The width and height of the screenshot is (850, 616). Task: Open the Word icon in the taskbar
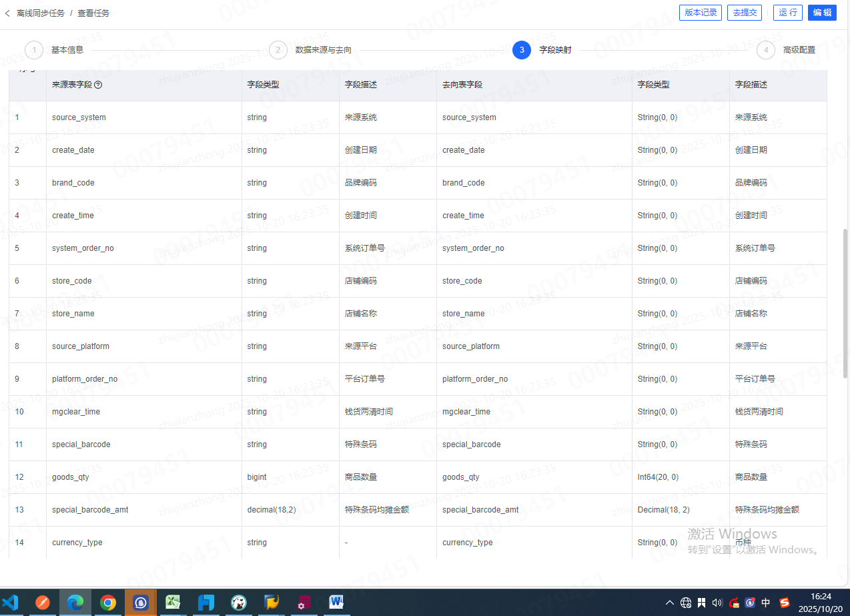tap(336, 603)
